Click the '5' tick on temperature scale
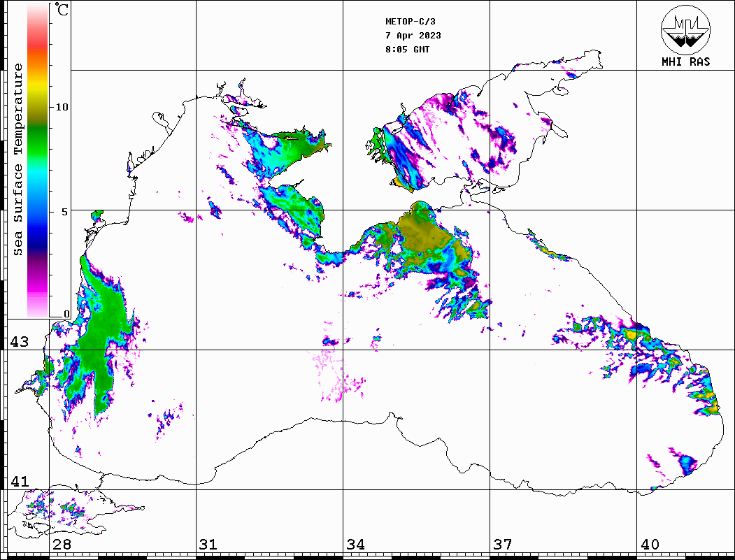The width and height of the screenshot is (735, 560). pos(65,211)
